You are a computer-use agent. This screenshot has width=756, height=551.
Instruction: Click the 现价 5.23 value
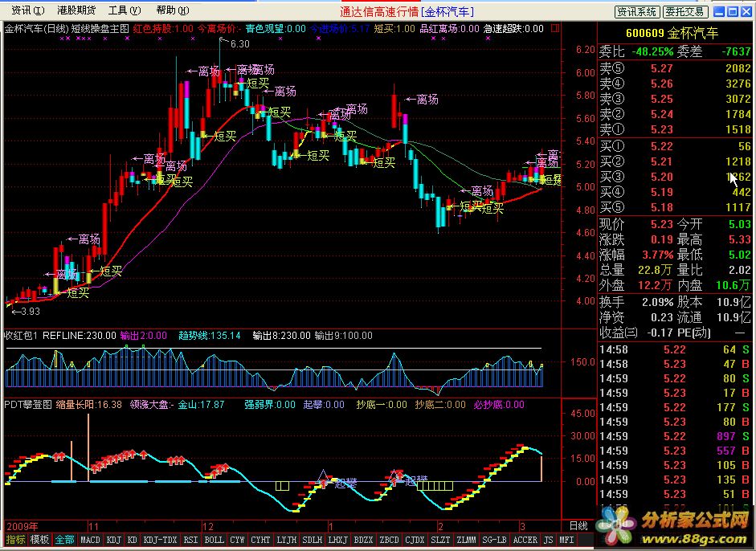tap(661, 224)
